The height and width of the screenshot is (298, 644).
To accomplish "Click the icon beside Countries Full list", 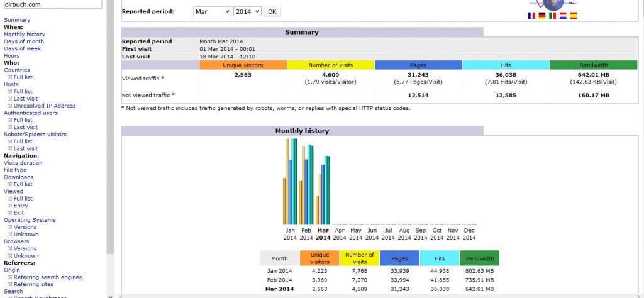I will (10, 77).
